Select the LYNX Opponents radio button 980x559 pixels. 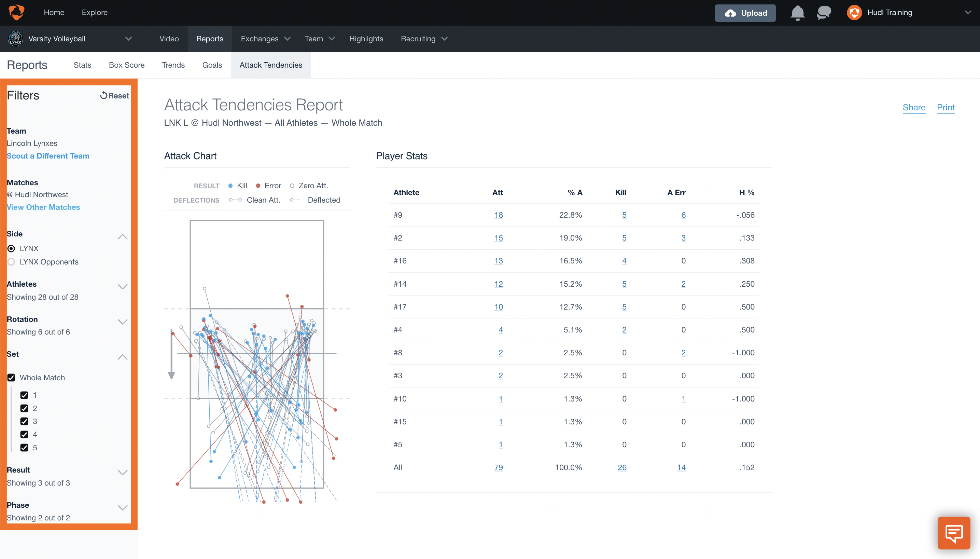click(x=11, y=262)
